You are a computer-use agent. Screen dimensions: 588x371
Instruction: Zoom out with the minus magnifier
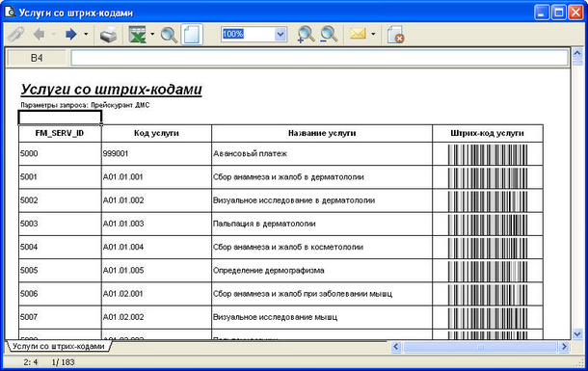[x=329, y=35]
